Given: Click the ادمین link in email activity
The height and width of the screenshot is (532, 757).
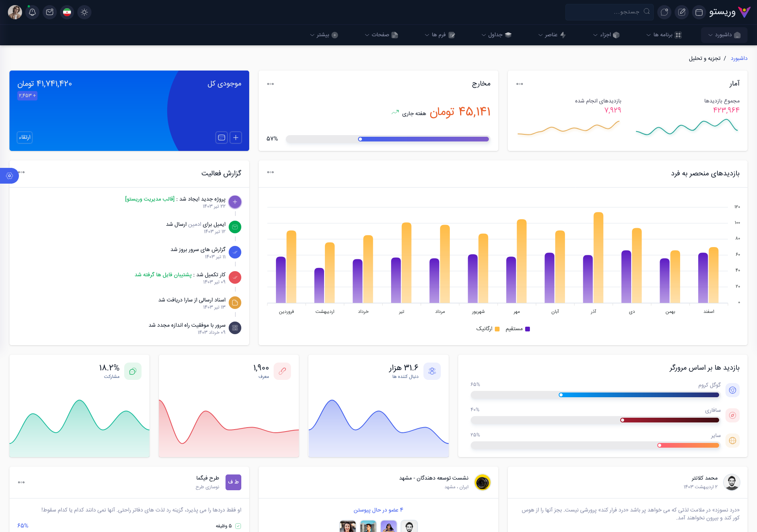Looking at the screenshot, I should click(x=195, y=224).
